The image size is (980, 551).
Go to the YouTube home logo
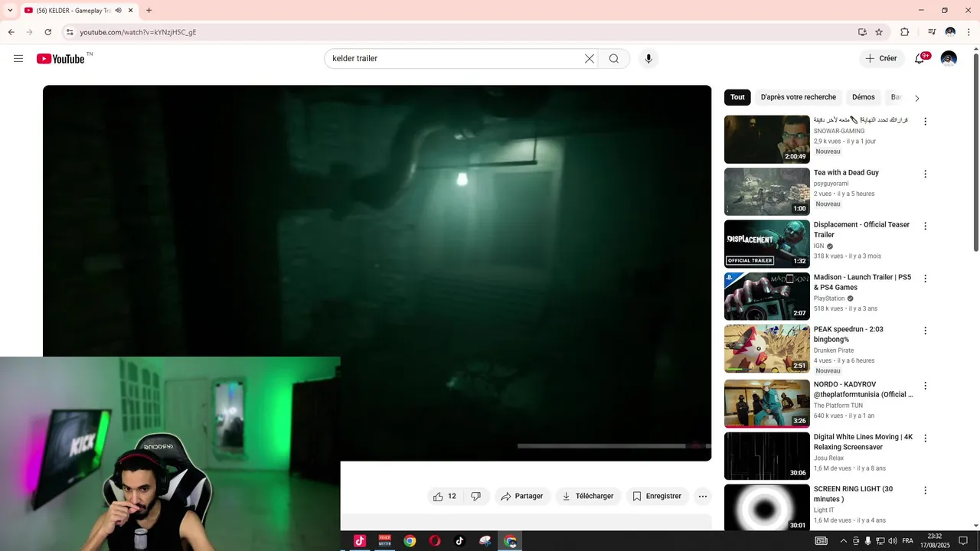(60, 59)
